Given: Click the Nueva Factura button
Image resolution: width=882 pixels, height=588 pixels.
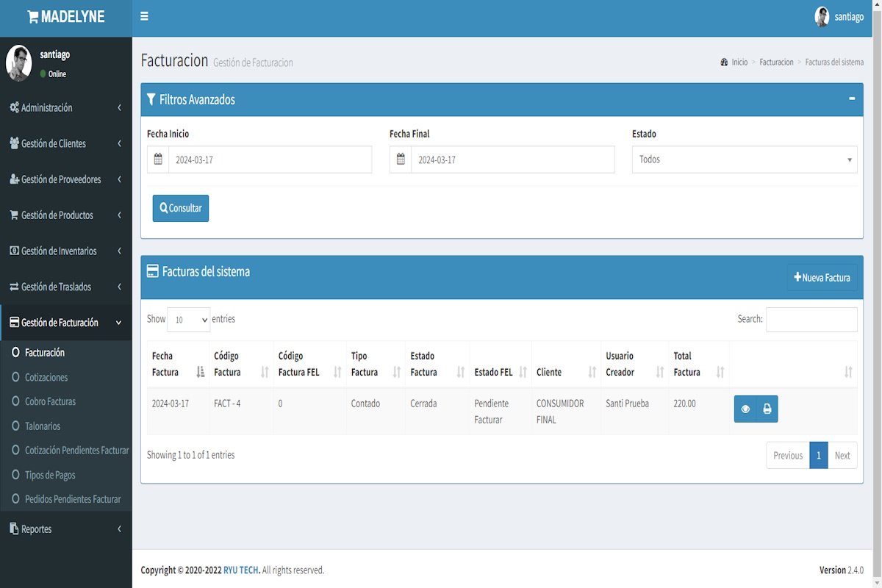Looking at the screenshot, I should tap(822, 278).
